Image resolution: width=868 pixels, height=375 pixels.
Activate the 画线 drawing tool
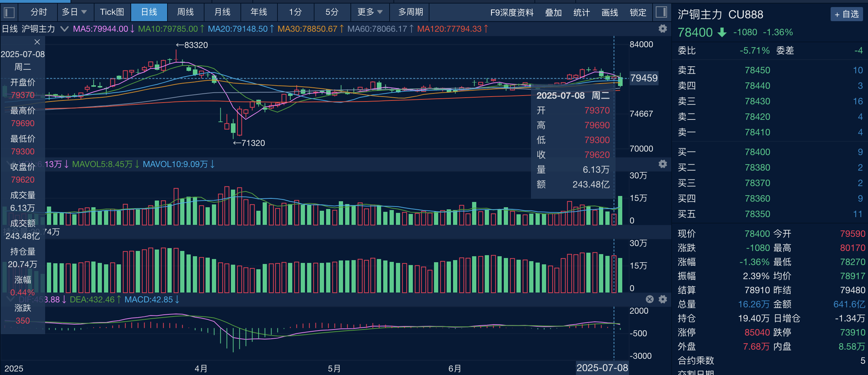(x=610, y=12)
